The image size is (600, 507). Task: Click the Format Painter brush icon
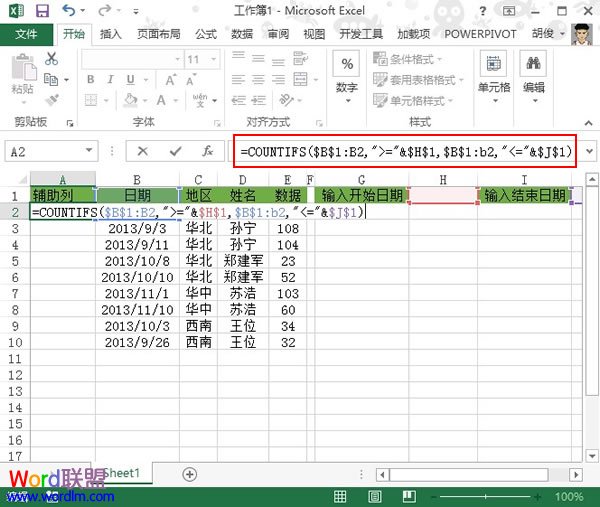point(51,100)
